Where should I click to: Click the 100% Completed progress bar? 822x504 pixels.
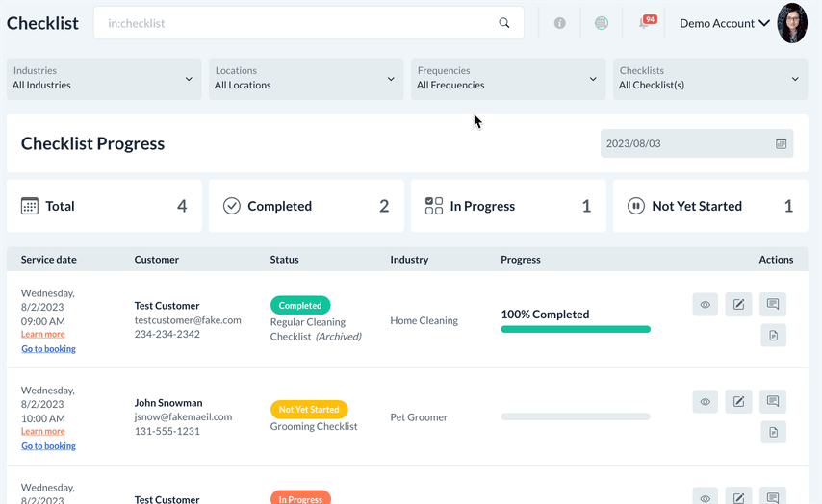pyautogui.click(x=576, y=329)
